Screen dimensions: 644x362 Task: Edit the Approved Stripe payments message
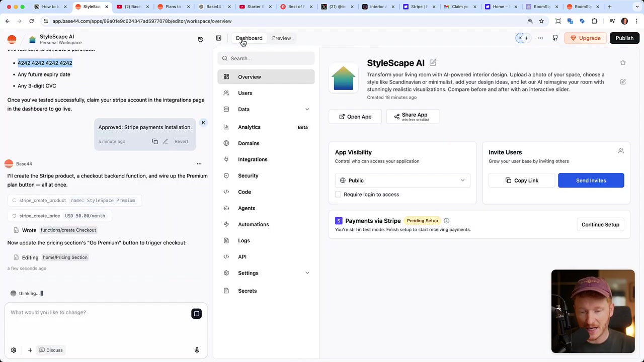[165, 141]
